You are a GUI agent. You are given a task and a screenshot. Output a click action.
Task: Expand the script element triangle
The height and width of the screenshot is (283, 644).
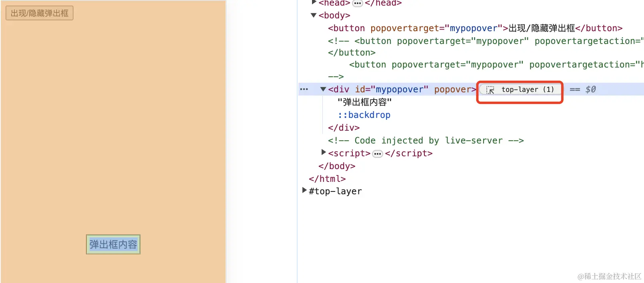click(x=324, y=152)
